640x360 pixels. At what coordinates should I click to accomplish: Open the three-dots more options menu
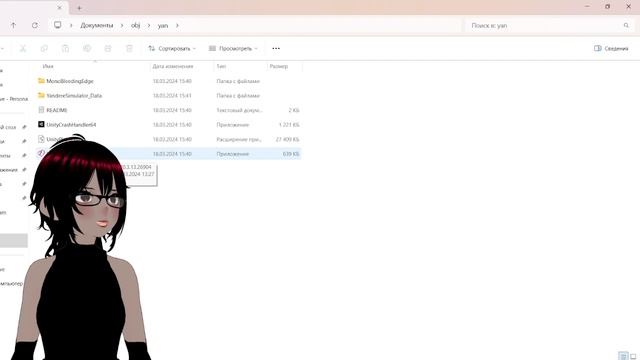click(276, 49)
